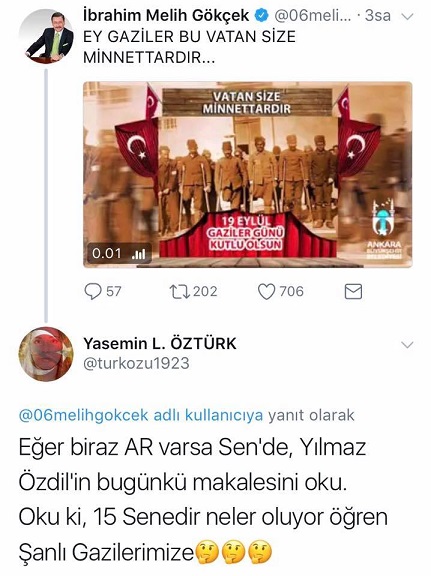Viewport: 431px width, 576px height.
Task: Share tweet via envelope message icon
Action: 353,292
